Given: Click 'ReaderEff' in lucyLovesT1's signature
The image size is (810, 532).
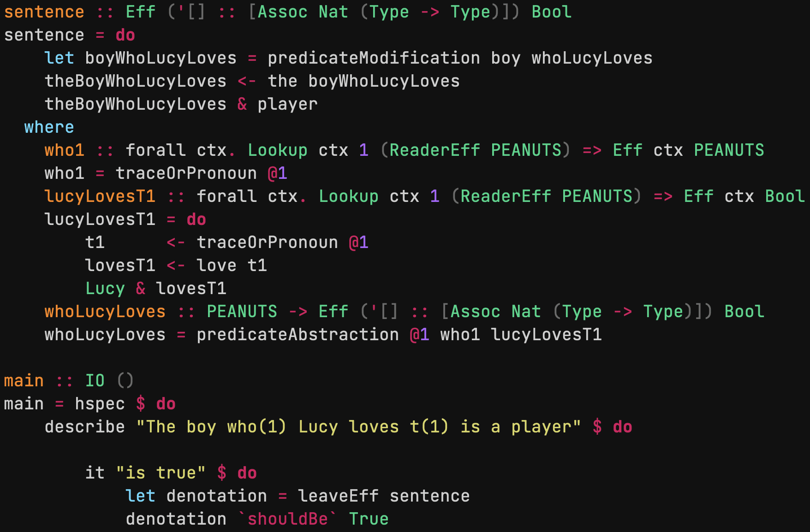Looking at the screenshot, I should [x=506, y=196].
